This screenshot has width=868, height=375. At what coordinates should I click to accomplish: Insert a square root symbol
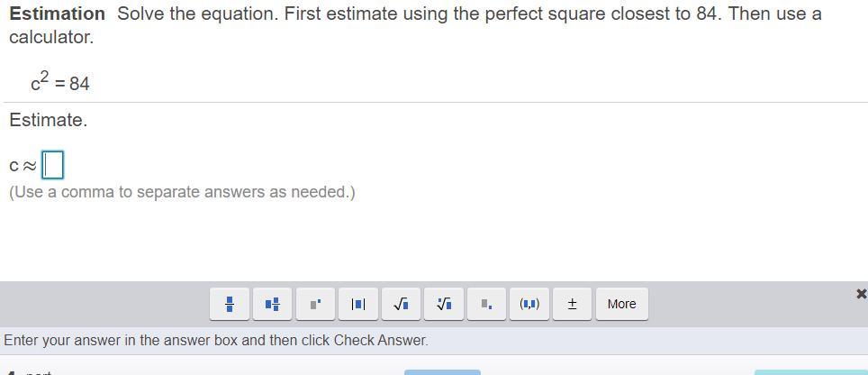point(401,304)
